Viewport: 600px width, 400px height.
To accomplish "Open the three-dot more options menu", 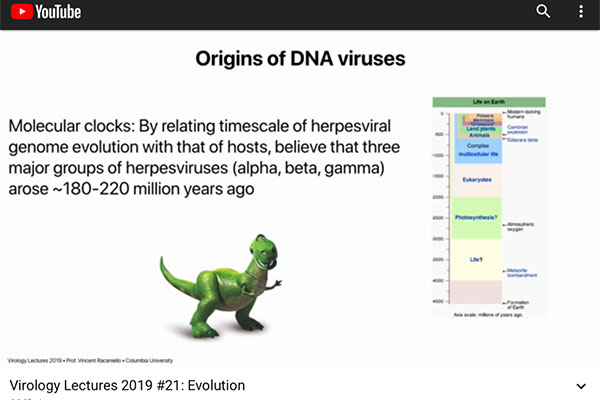I will click(x=581, y=11).
